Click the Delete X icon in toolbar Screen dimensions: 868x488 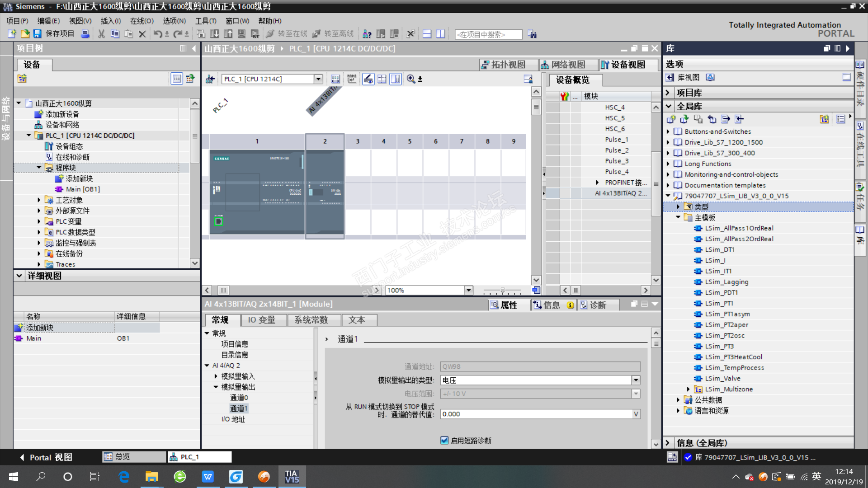(142, 34)
